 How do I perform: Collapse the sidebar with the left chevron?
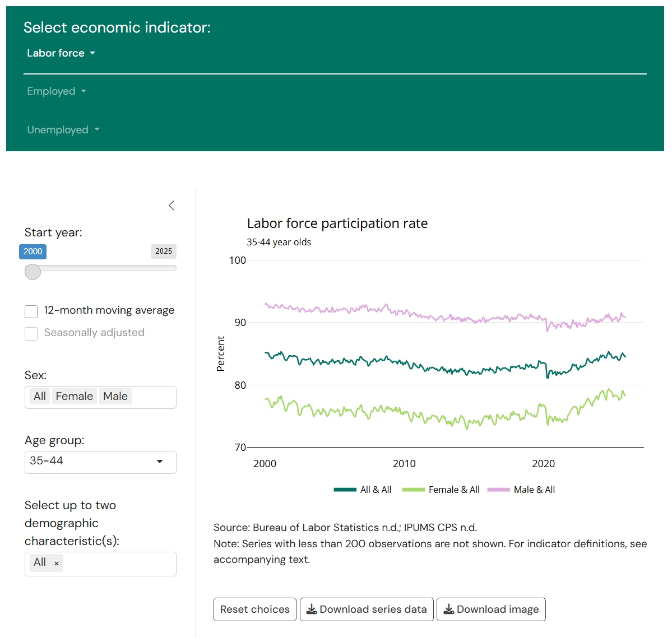pyautogui.click(x=172, y=206)
